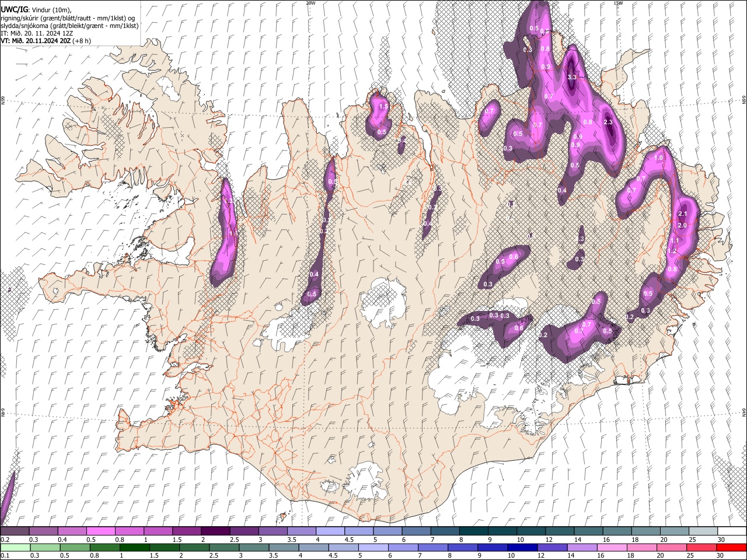747x560 pixels.
Task: Click the '3.3' snowfall value on the map
Action: [x=572, y=77]
